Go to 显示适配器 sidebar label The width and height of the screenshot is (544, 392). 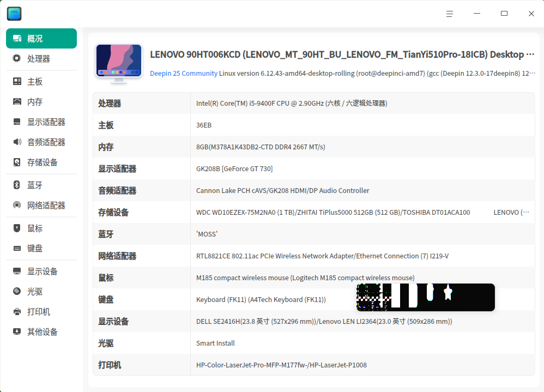tap(46, 122)
